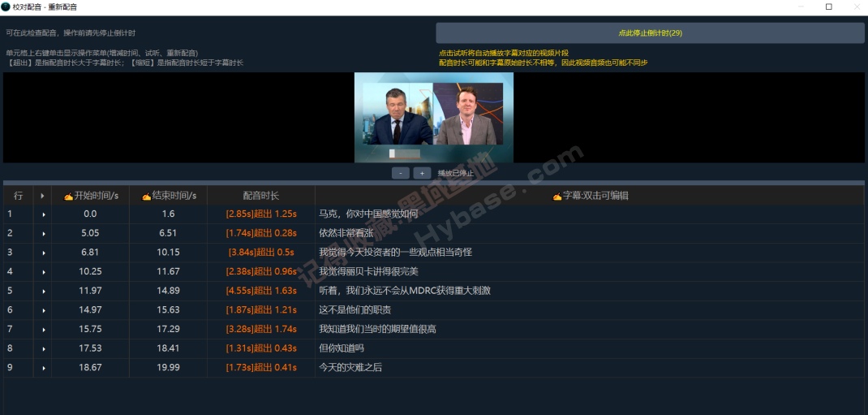Screen dimensions: 868x415
Task: Click duration cell [3.84s]超出 0.5s
Action: click(x=261, y=252)
